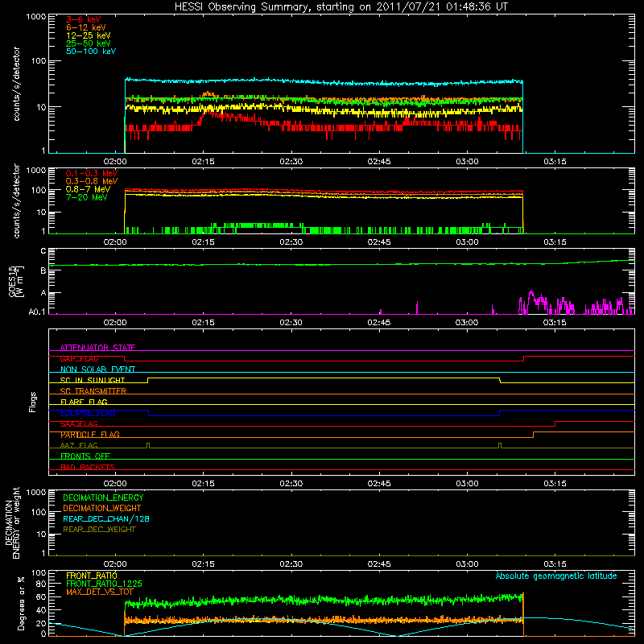Click counts/s/detector label of the keV panel

click(16, 84)
